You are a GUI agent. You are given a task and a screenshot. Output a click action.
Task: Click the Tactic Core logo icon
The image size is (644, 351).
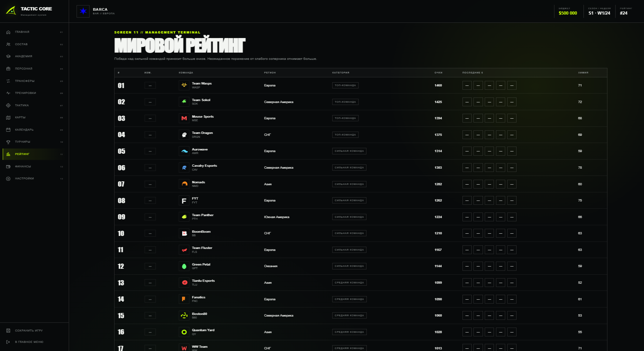(11, 10)
